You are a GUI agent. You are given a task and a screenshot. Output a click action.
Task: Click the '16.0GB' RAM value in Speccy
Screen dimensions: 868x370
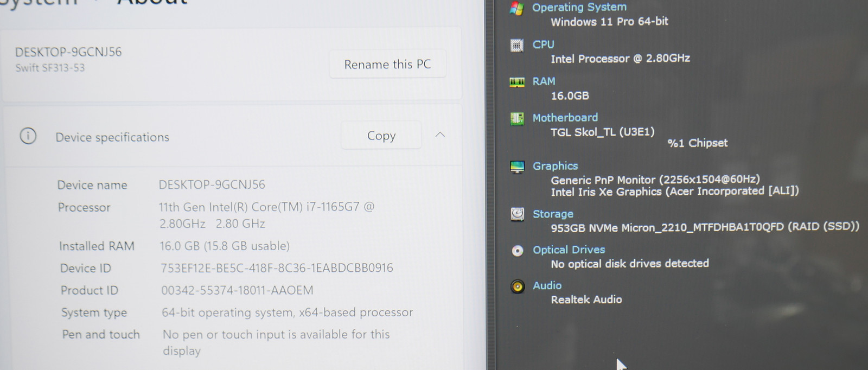pos(570,95)
